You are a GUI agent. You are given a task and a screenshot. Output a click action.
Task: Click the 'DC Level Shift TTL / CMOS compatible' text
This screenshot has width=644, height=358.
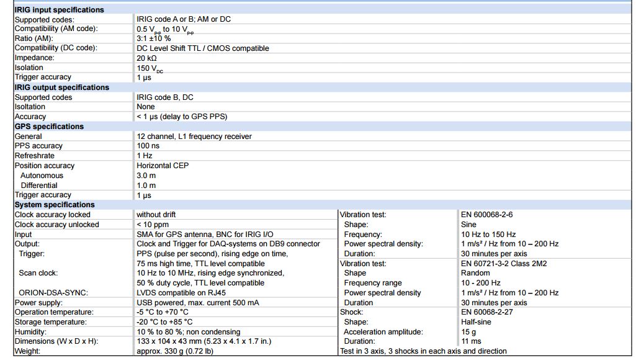pyautogui.click(x=203, y=48)
